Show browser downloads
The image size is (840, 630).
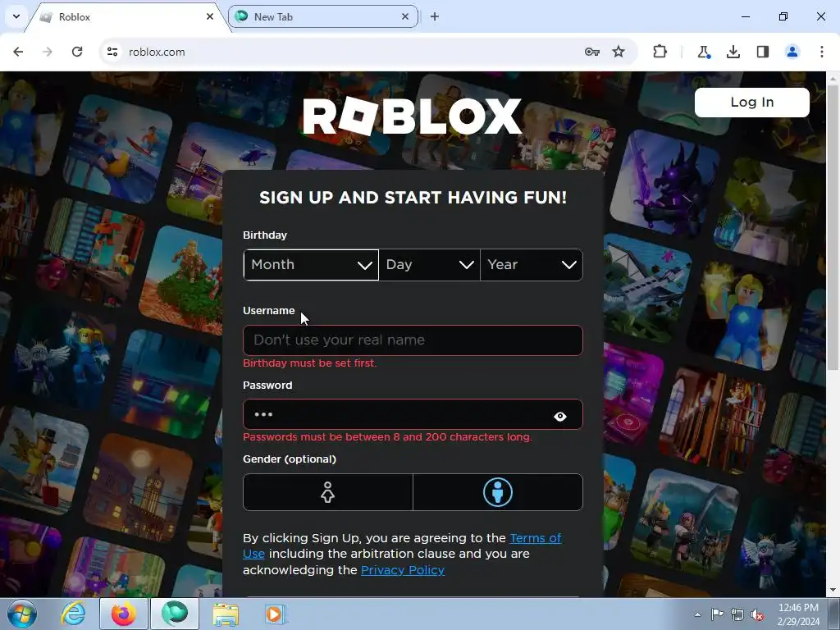tap(733, 52)
